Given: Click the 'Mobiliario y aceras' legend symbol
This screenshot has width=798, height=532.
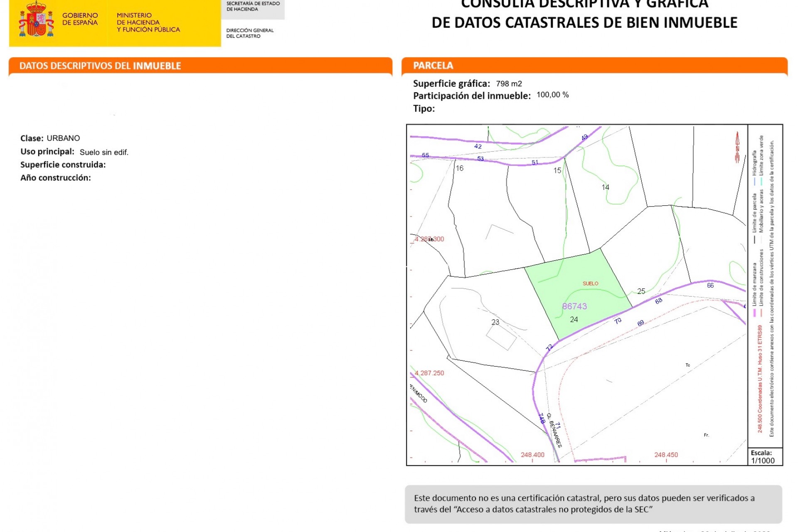Looking at the screenshot, I should (x=761, y=238).
